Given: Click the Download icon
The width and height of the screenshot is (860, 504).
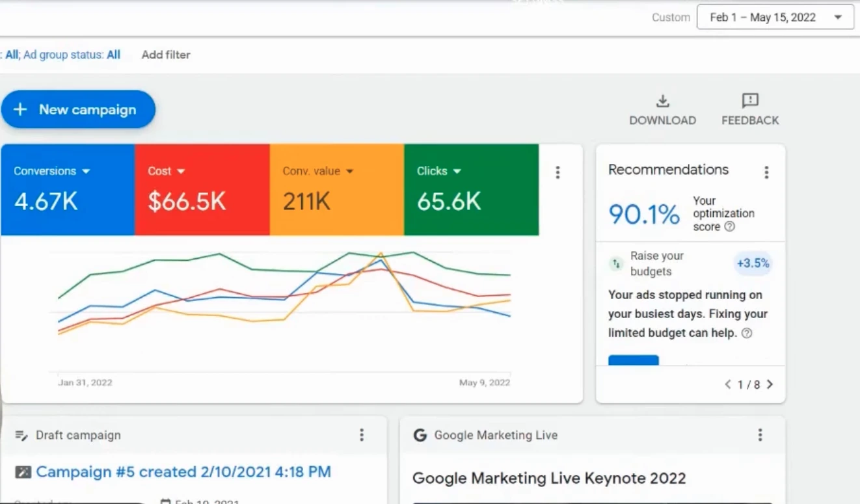Looking at the screenshot, I should pyautogui.click(x=662, y=101).
